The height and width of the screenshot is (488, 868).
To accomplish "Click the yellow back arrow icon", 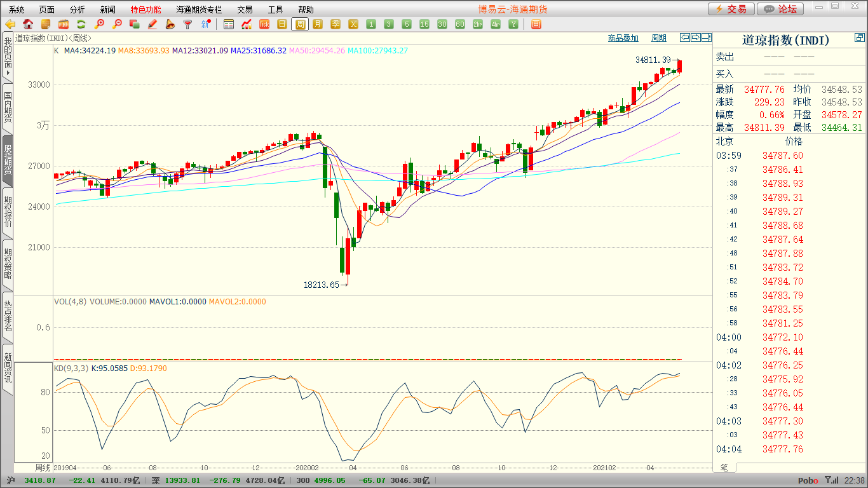I will [10, 24].
